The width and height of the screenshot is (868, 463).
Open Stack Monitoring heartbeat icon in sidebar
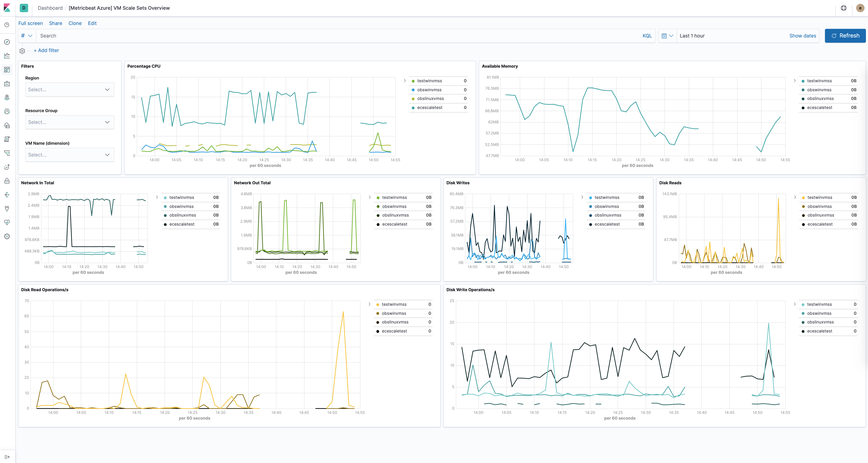coord(7,222)
